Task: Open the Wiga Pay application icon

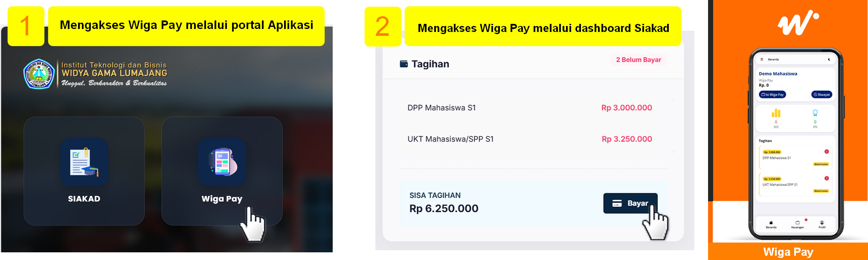Action: [222, 162]
